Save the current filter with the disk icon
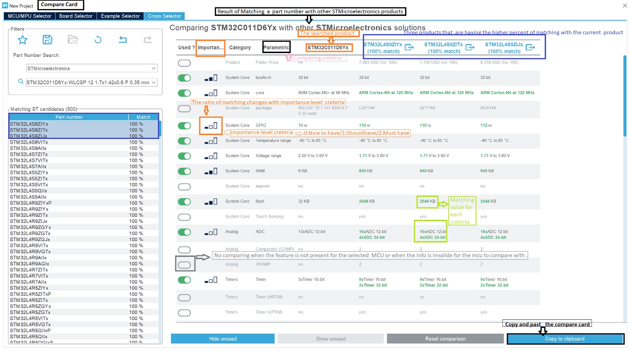630x364 pixels. click(x=47, y=40)
